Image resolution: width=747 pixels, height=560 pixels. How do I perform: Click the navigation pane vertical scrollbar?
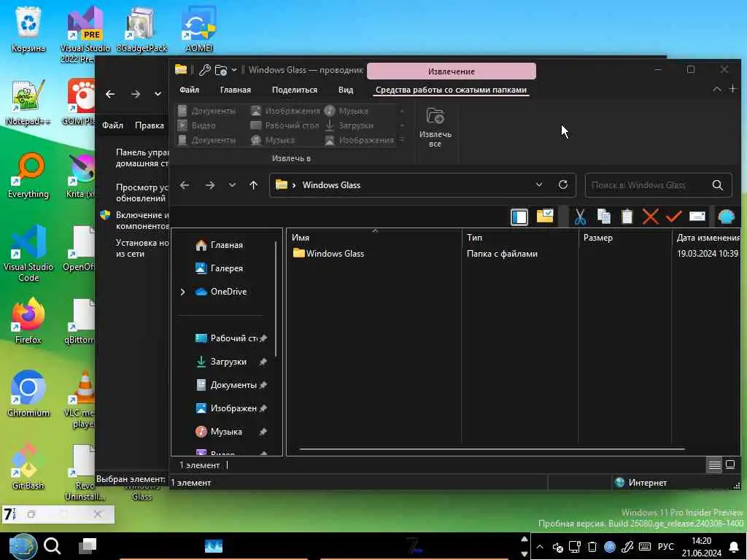276,300
